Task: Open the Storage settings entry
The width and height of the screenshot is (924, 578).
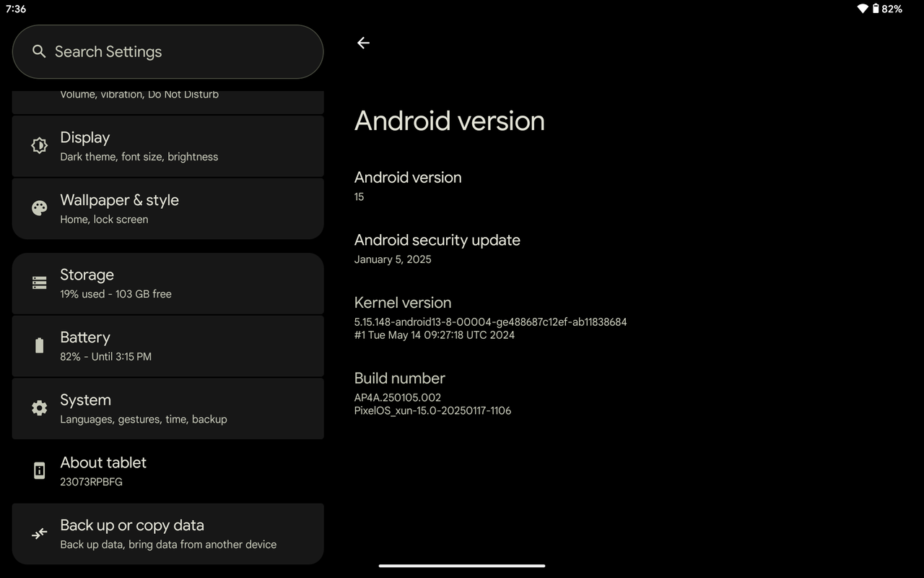Action: coord(167,283)
